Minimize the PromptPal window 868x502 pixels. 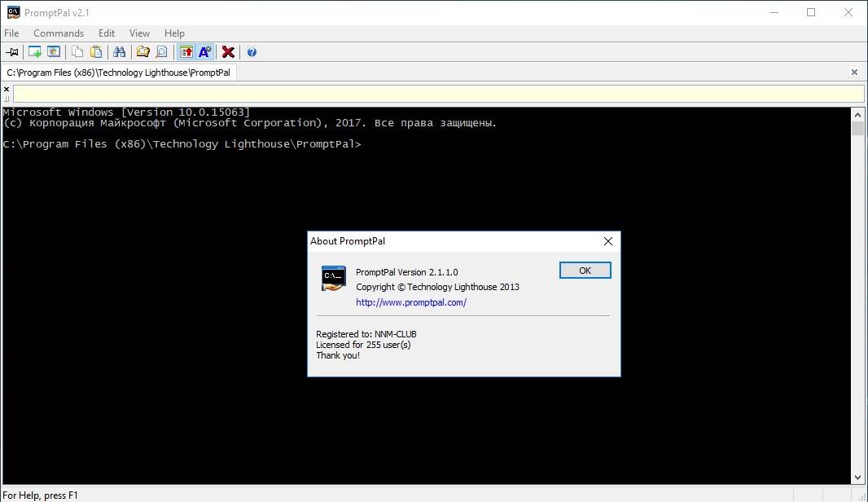774,12
